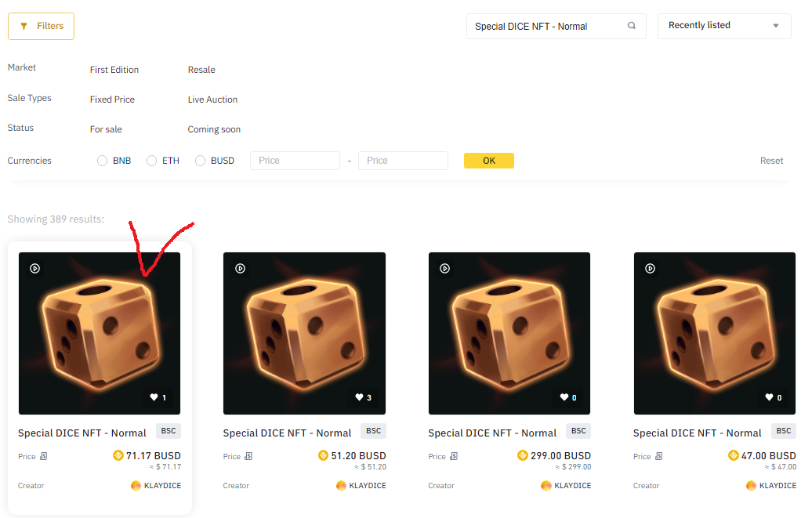812x518 pixels.
Task: Click the BUSD coin icon beside 47.00 BUSD
Action: pyautogui.click(x=734, y=455)
